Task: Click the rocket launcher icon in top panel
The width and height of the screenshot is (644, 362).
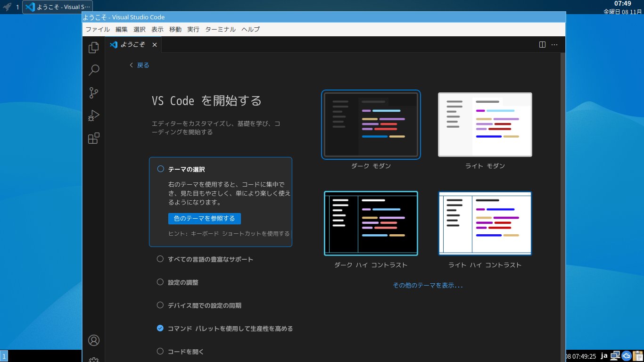Action: tap(7, 7)
